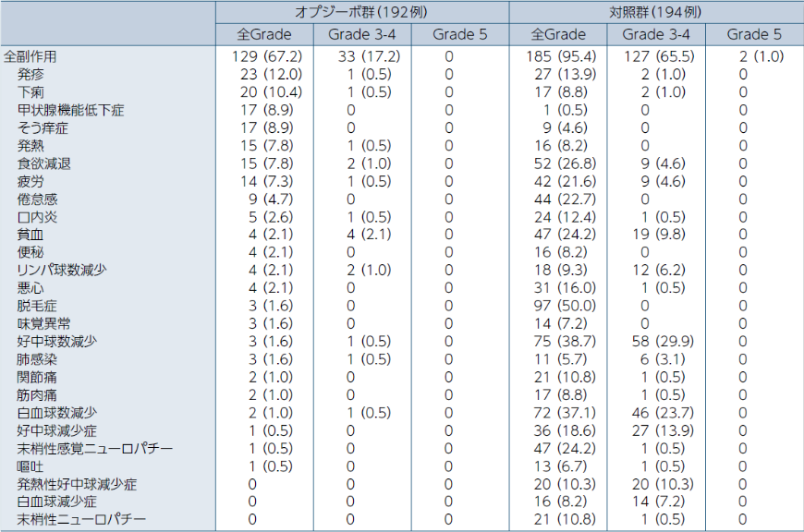
Task: Click the 好中球減少症 row label
Action: coord(57,430)
